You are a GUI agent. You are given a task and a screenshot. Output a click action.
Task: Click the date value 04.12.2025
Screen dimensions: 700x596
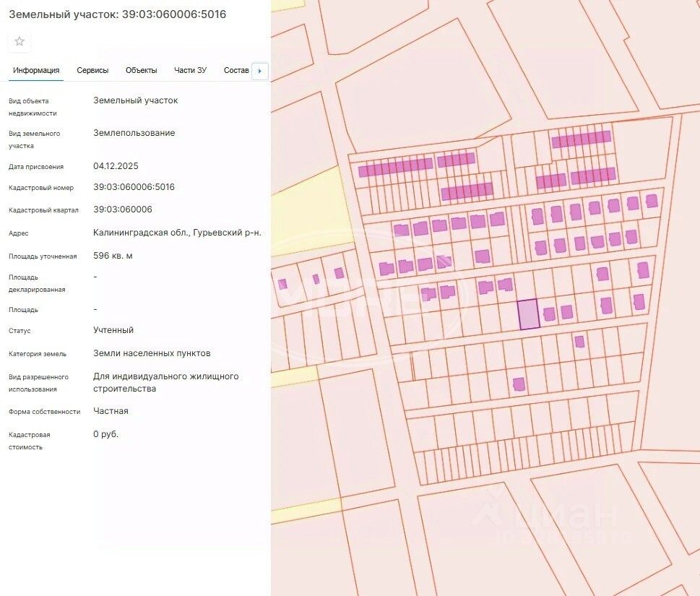coord(116,166)
